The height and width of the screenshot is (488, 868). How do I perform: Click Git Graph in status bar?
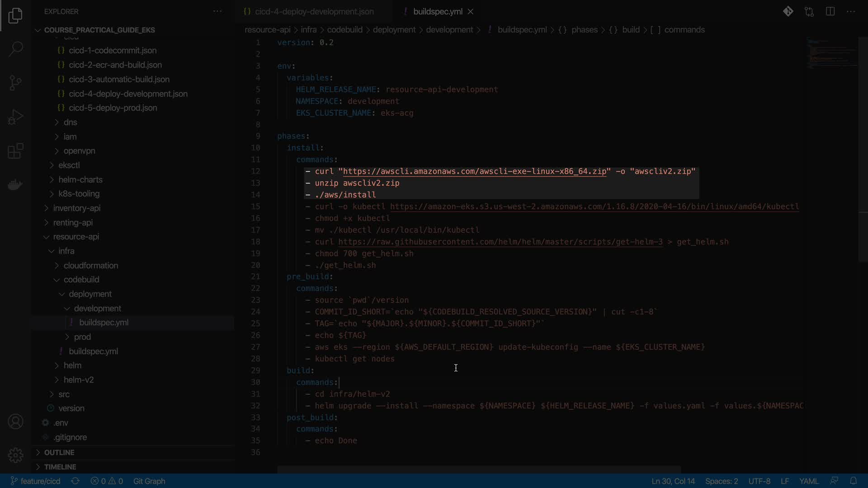(x=149, y=481)
